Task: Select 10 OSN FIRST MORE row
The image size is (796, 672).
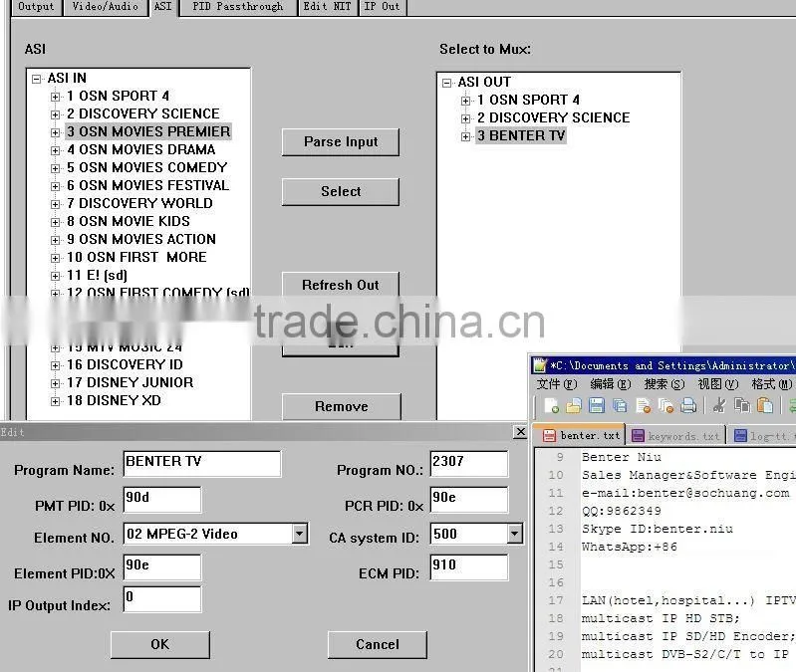Action: pyautogui.click(x=136, y=258)
